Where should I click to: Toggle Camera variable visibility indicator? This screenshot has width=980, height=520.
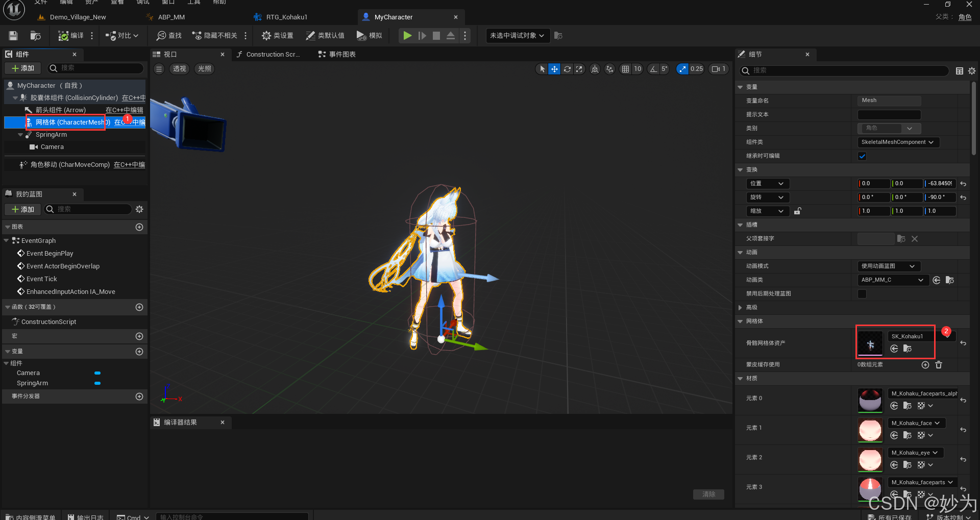point(97,373)
